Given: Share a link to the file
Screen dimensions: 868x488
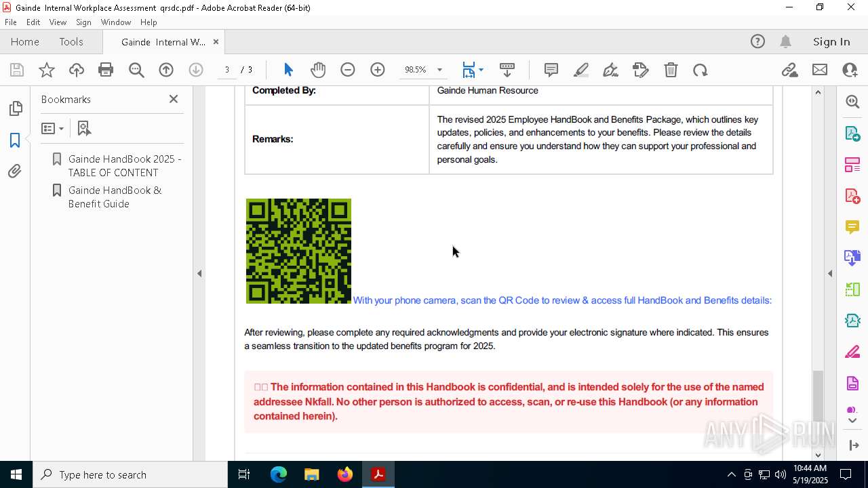Looking at the screenshot, I should [789, 70].
